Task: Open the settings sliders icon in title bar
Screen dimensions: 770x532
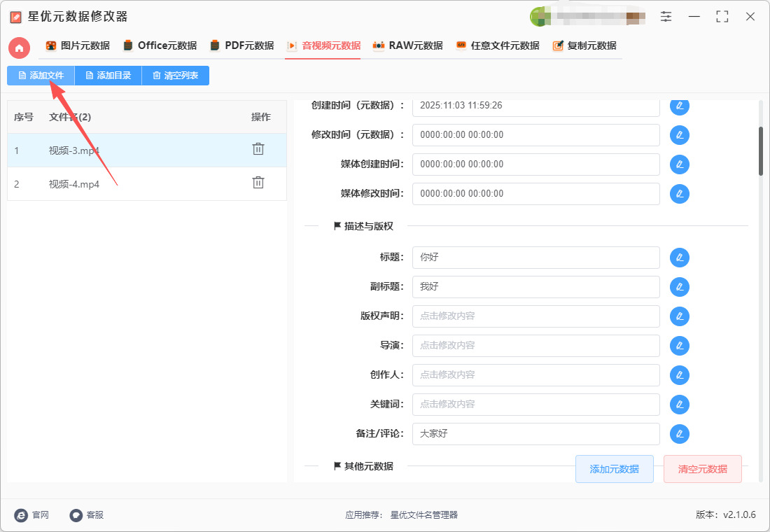Action: [666, 16]
